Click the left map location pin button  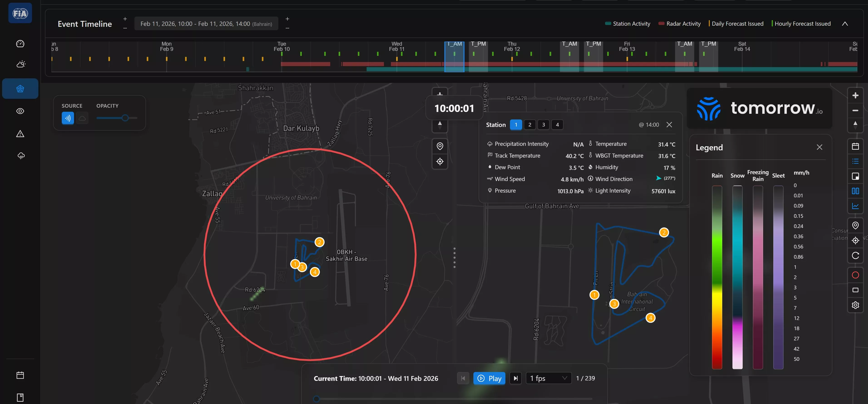click(x=440, y=146)
